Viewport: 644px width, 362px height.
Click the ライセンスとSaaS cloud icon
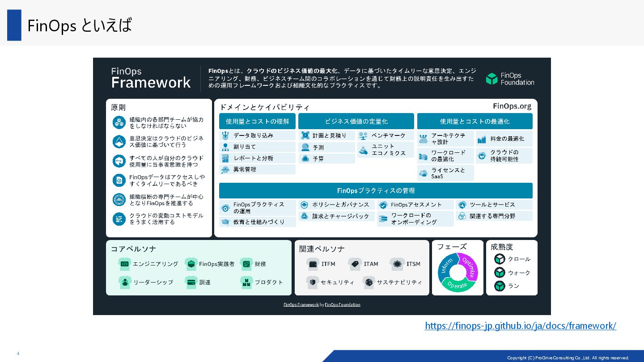pos(423,173)
